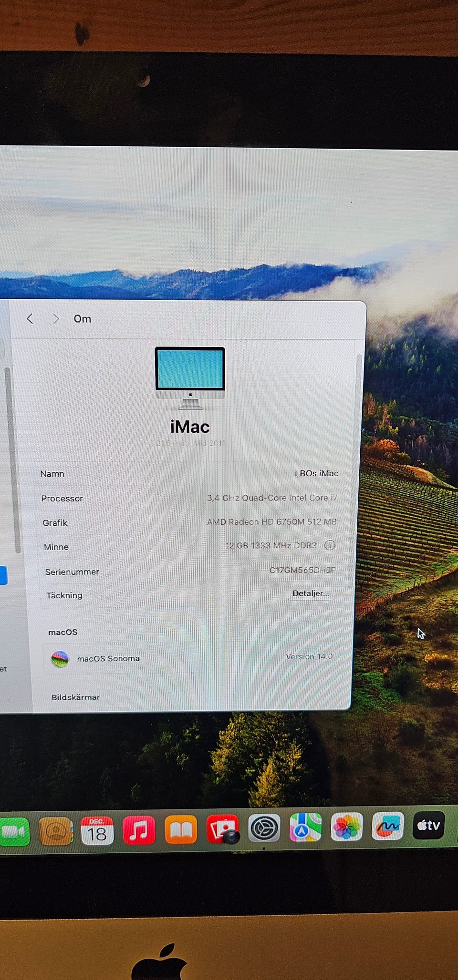The image size is (458, 980).
Task: Launch Maps app from dock
Action: 305,827
